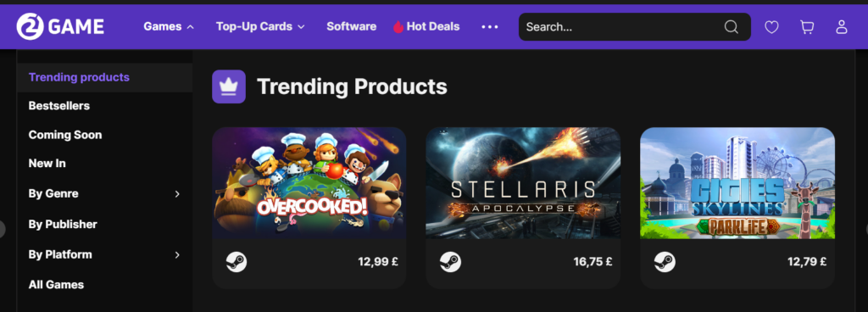Open the shopping cart icon
Screen dimensions: 868x312
click(x=807, y=26)
